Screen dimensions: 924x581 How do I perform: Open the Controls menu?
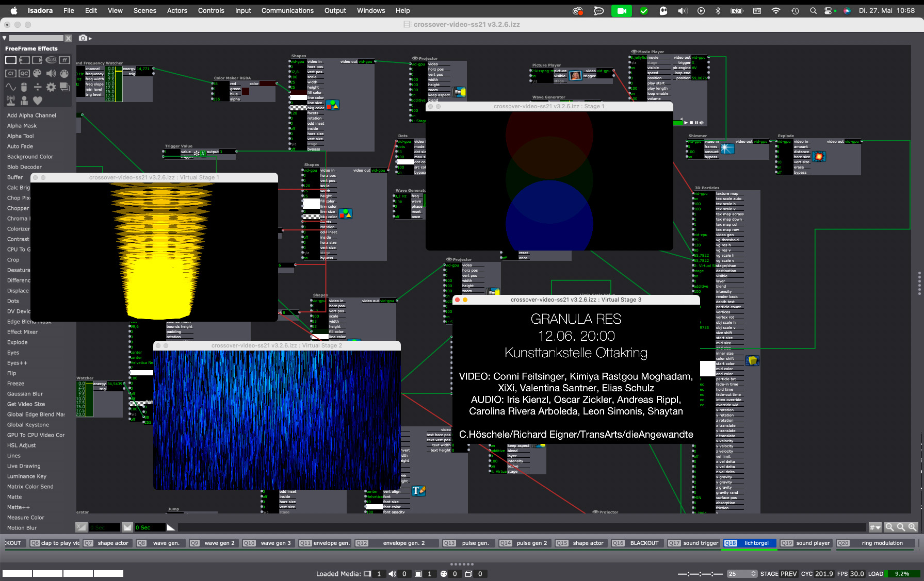(211, 11)
